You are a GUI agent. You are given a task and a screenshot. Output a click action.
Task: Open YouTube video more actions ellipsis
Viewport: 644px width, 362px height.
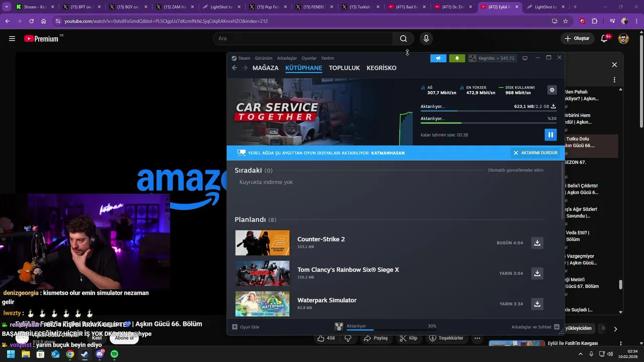click(477, 338)
